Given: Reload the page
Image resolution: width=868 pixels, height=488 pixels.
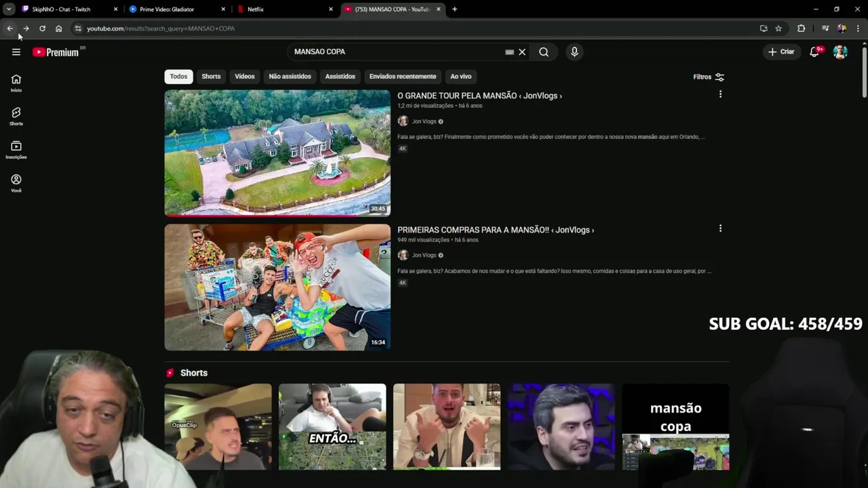Looking at the screenshot, I should point(42,28).
